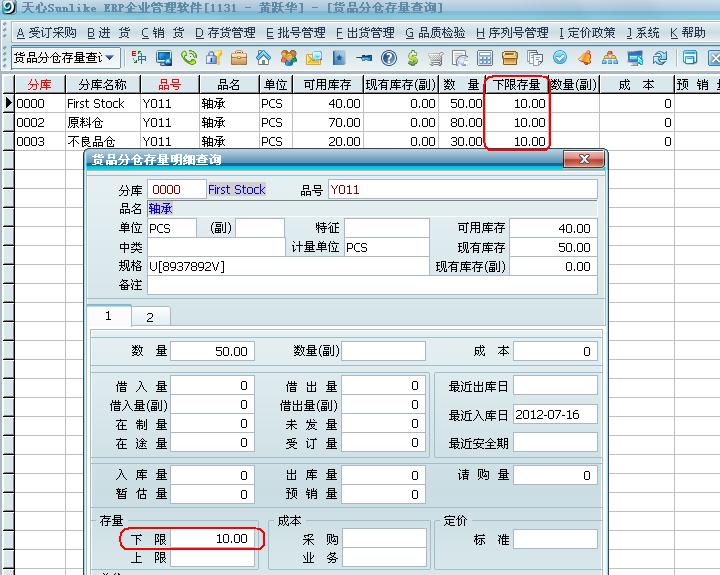Click the padlock icon in toolbar
The height and width of the screenshot is (575, 720).
214,58
